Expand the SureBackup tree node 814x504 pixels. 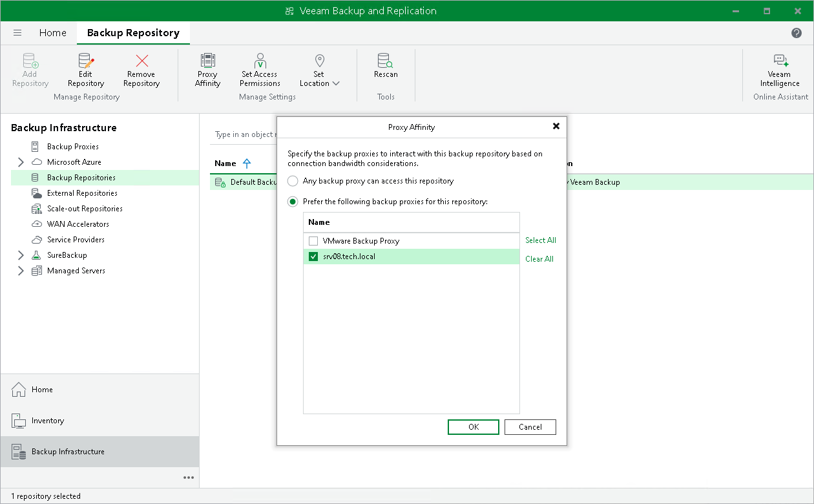[21, 255]
